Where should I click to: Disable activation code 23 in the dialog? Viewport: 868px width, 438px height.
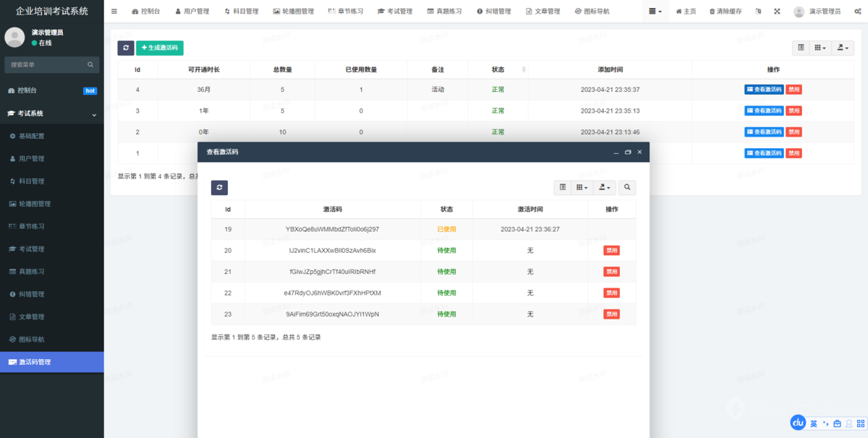coord(611,314)
